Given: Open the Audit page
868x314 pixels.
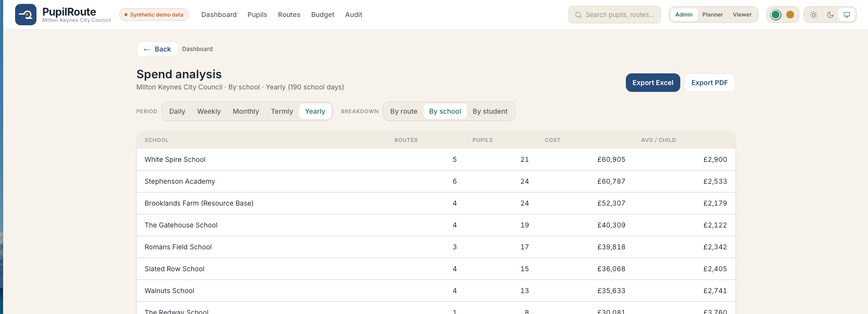Looking at the screenshot, I should (x=354, y=15).
